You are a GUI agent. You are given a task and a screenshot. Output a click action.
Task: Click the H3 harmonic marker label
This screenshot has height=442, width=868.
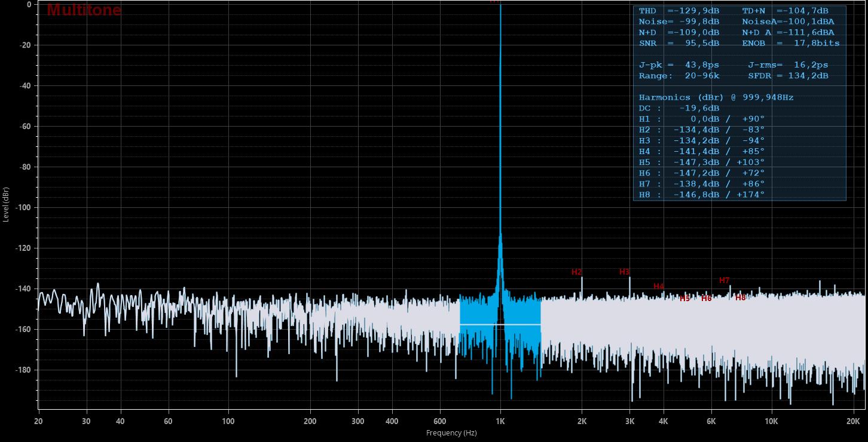(624, 272)
